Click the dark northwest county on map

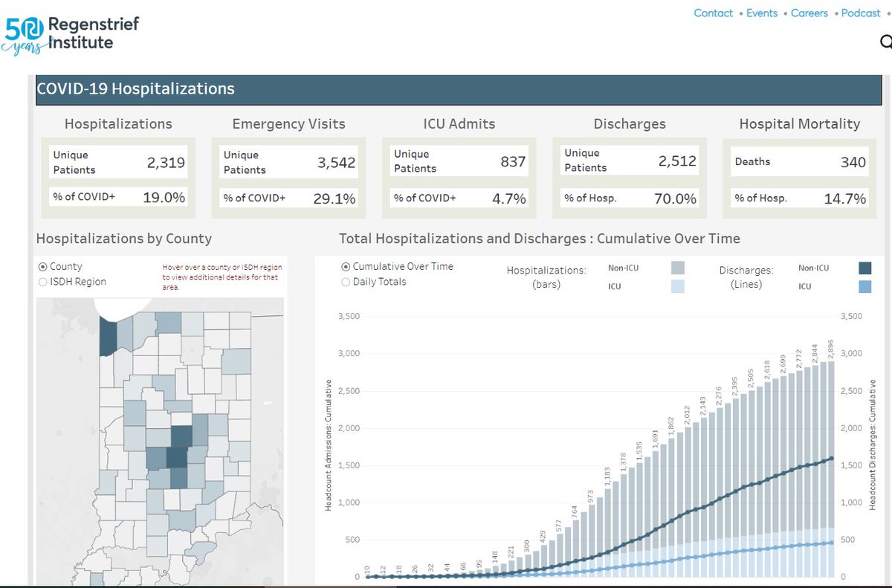[x=108, y=337]
